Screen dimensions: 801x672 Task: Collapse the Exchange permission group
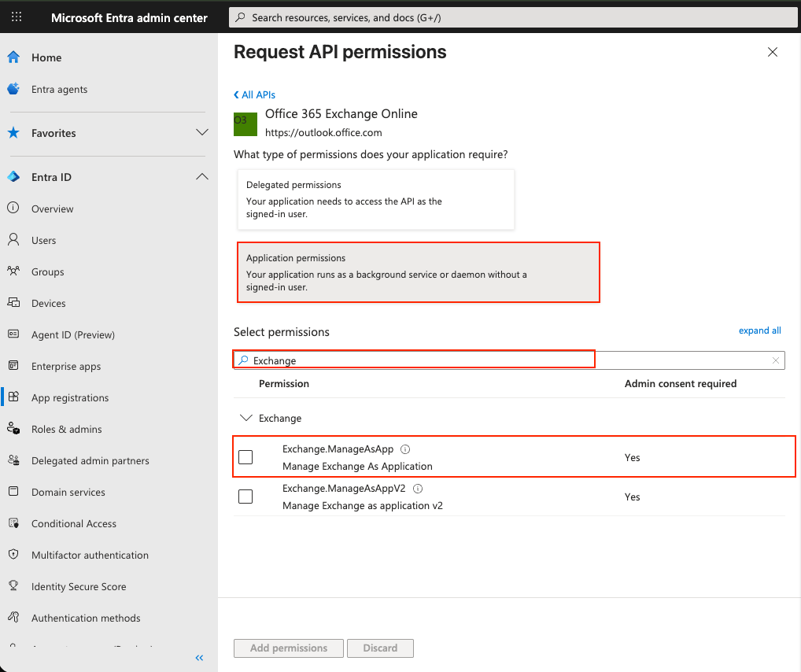pyautogui.click(x=246, y=418)
